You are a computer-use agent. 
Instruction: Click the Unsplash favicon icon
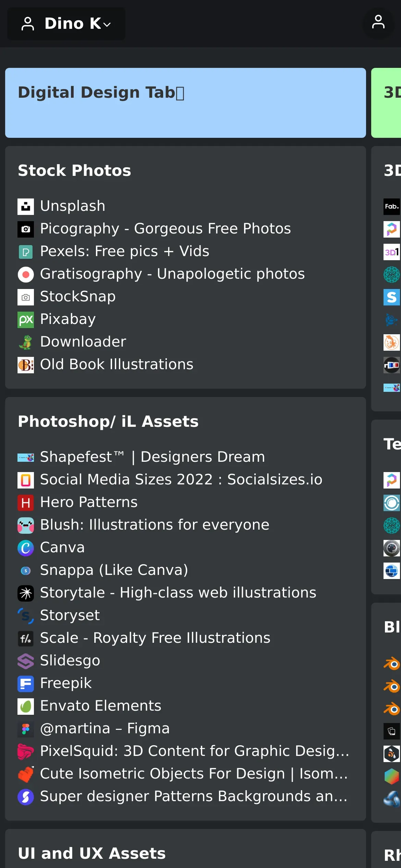[x=26, y=206]
